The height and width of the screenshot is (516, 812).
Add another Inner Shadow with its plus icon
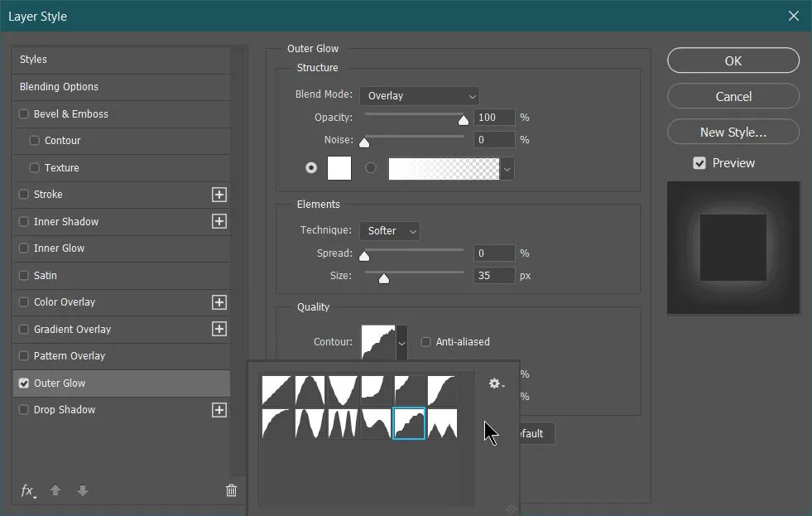[219, 221]
